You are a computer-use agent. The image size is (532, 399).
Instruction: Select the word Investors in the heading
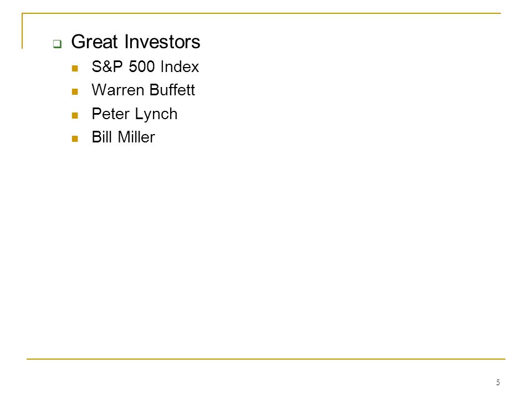click(x=162, y=42)
